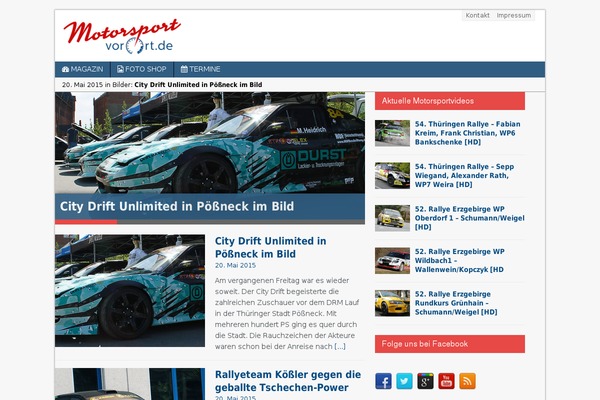The height and width of the screenshot is (400, 600).
Task: Click the news ticker headline City Drift Unlimited
Action: pyautogui.click(x=198, y=85)
